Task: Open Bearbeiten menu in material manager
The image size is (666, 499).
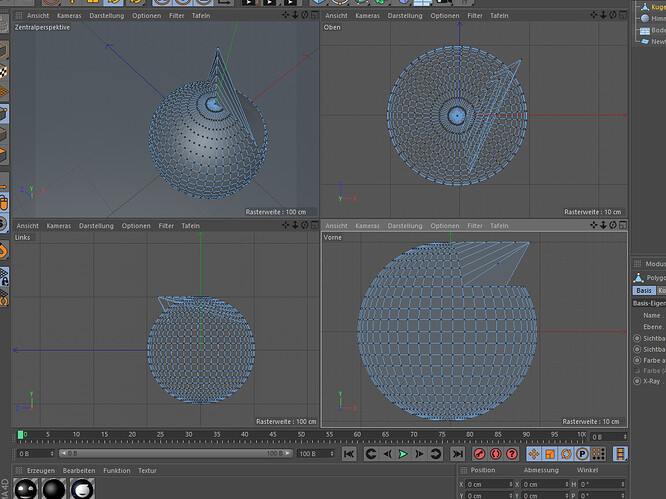Action: [x=79, y=471]
